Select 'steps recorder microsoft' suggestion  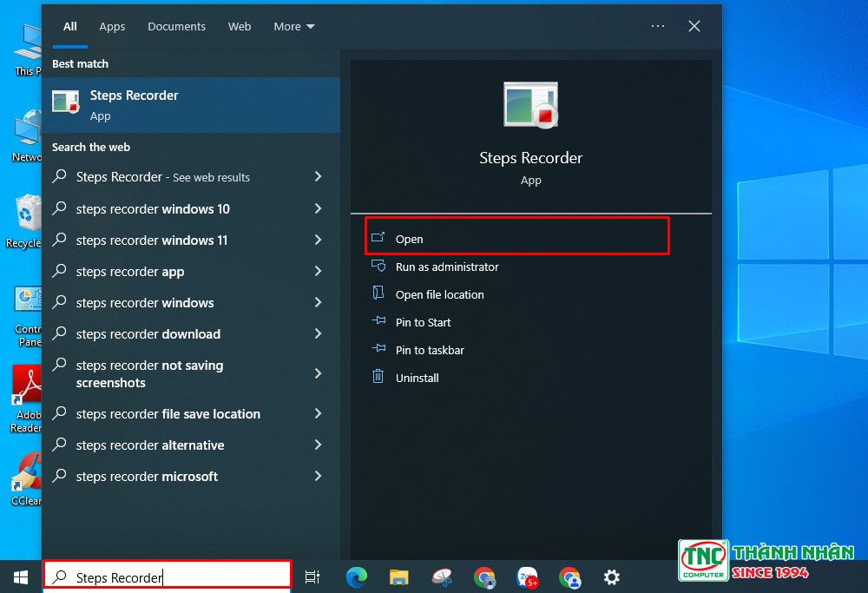(x=191, y=476)
